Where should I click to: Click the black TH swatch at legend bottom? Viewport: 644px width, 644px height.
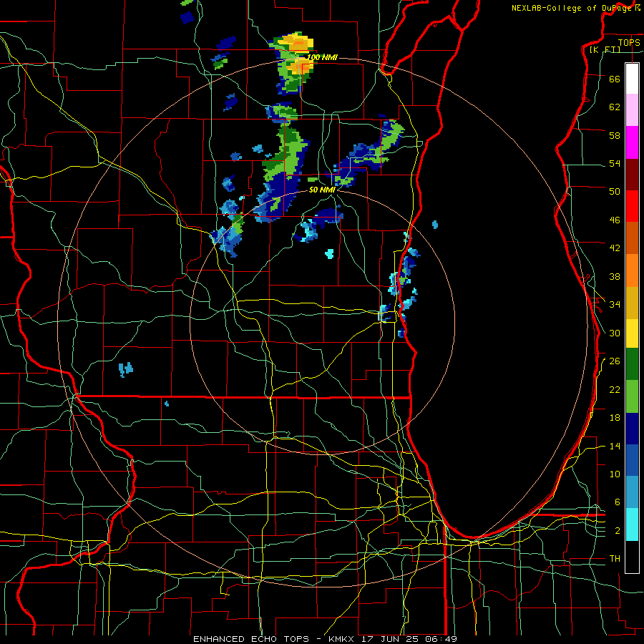632,557
